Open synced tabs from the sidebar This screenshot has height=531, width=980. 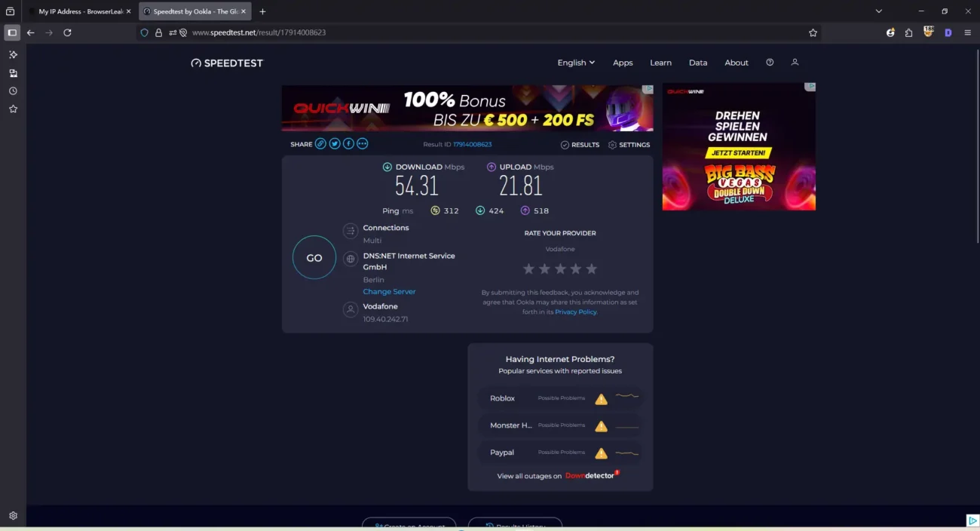tap(13, 73)
